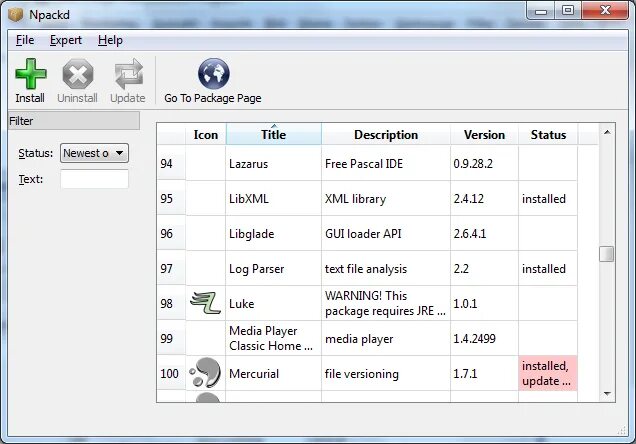Click the 'text file analysis' description

pos(365,268)
